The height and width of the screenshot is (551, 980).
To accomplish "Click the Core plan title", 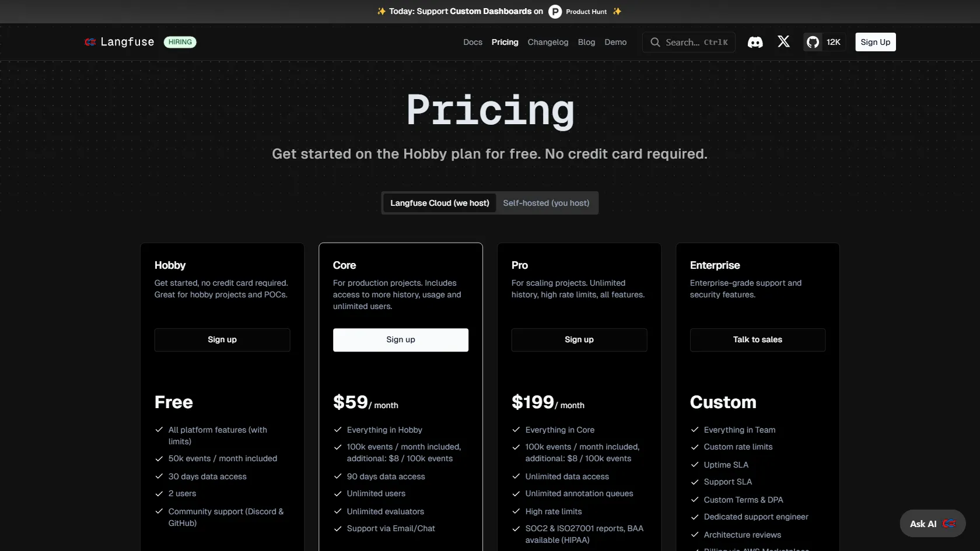I will [344, 265].
